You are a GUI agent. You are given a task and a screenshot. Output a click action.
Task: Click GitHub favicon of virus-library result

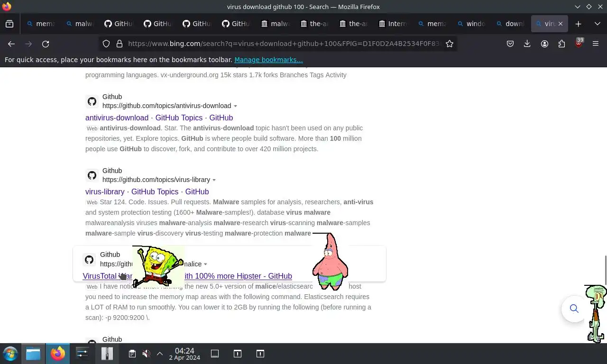tap(92, 175)
